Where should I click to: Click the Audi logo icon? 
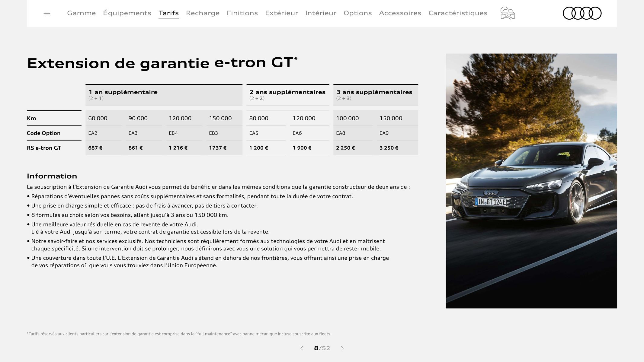[582, 13]
